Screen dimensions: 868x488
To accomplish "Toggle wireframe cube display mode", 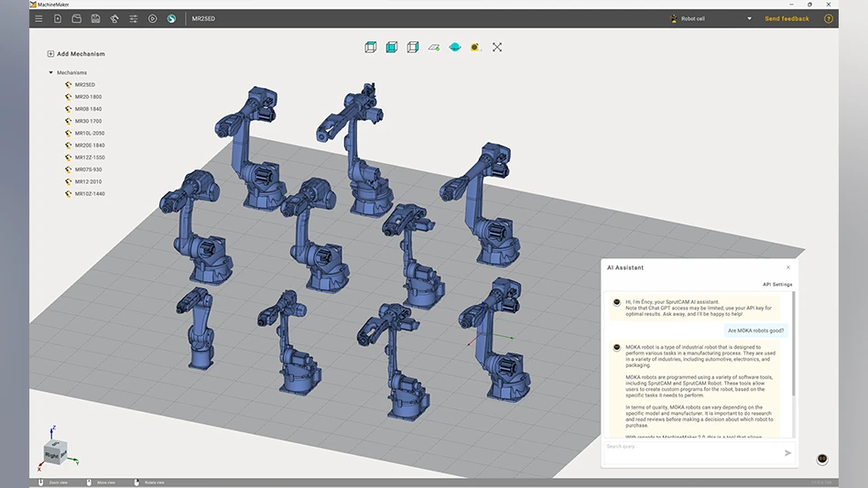I will (x=371, y=47).
